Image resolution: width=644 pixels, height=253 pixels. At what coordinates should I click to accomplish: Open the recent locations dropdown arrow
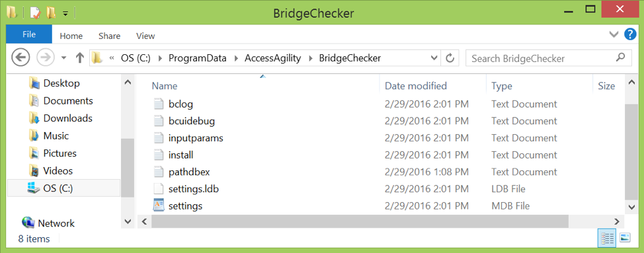63,58
